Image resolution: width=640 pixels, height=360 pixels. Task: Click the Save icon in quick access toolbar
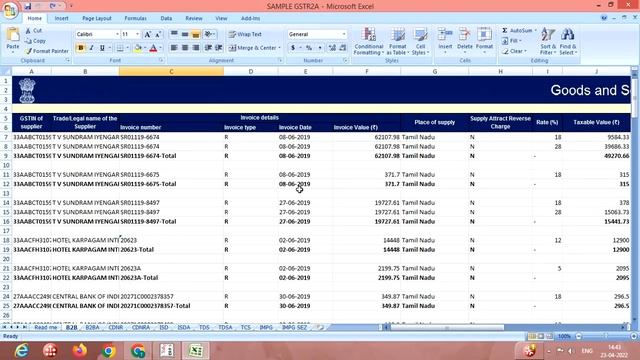coord(28,6)
